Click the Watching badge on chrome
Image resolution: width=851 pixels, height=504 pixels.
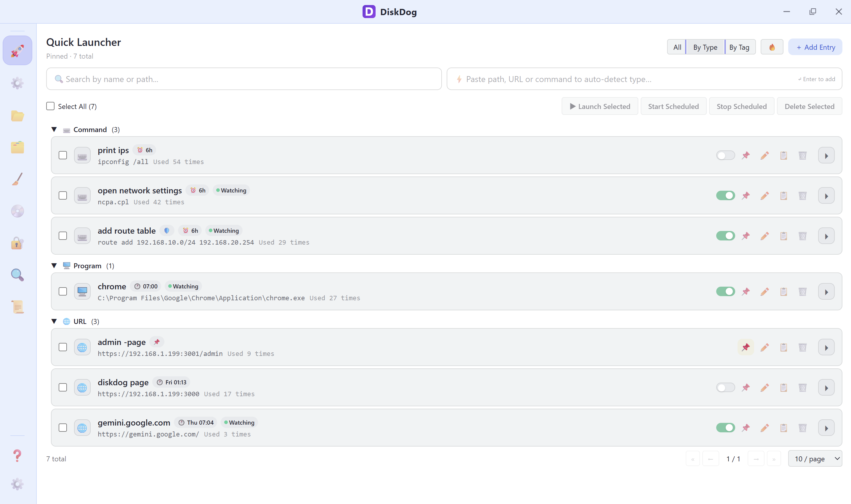tap(183, 287)
